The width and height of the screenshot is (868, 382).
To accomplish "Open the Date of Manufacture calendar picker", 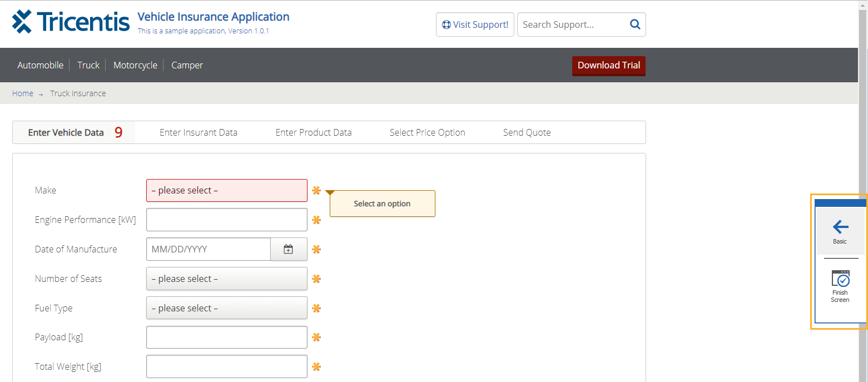I will [x=288, y=249].
